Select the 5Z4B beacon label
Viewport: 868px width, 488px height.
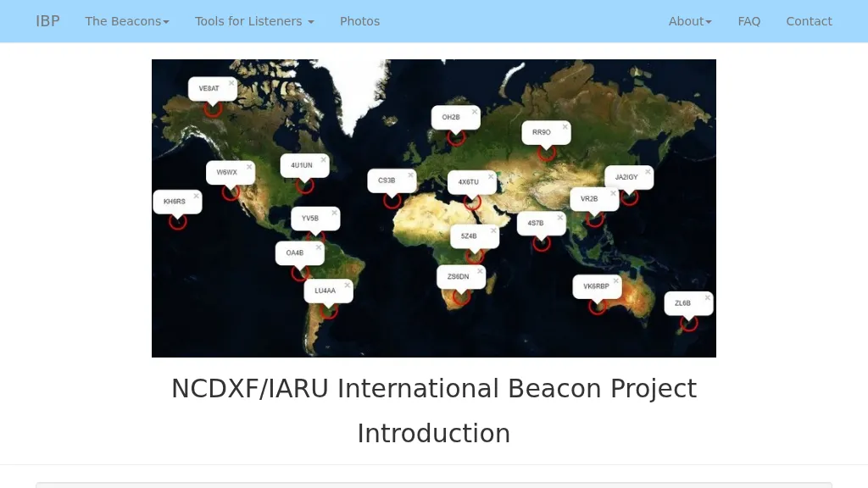point(469,236)
